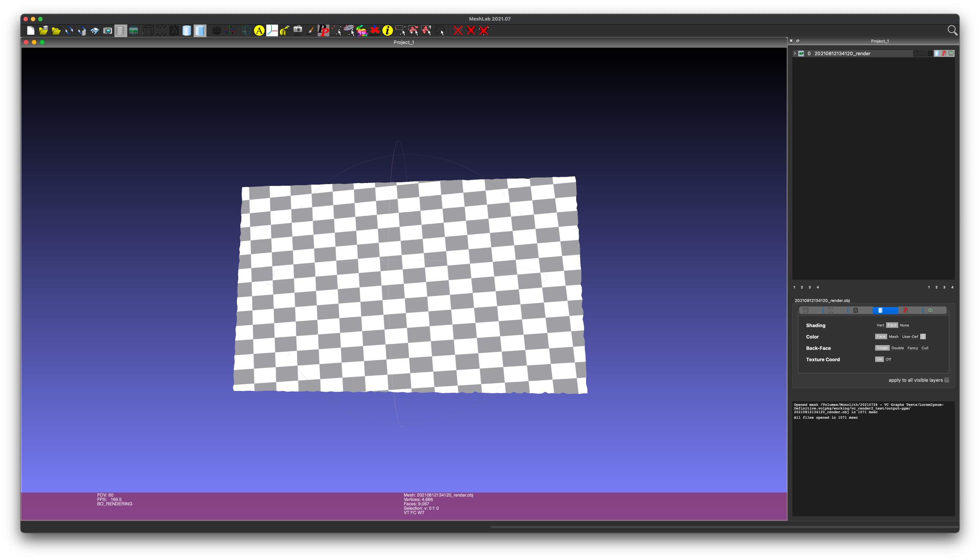
Task: Check apply to all visible layers
Action: 947,380
